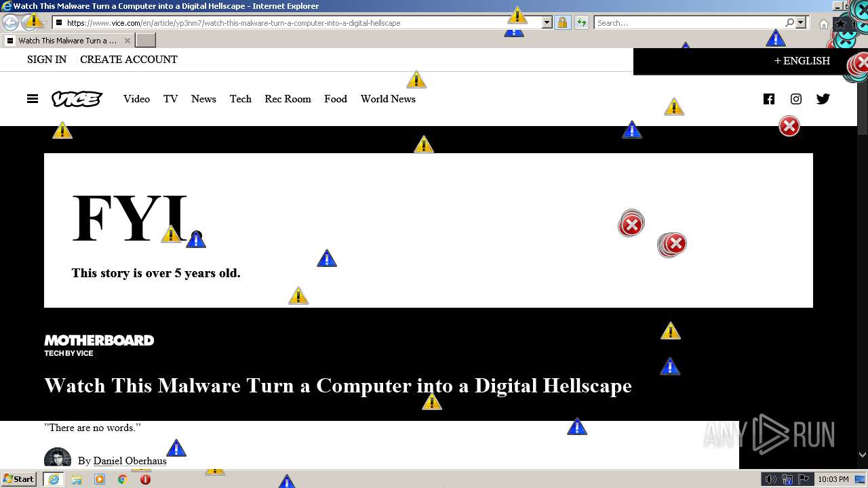This screenshot has height=488, width=868.
Task: Click the article headline Watch This Malware
Action: (338, 386)
